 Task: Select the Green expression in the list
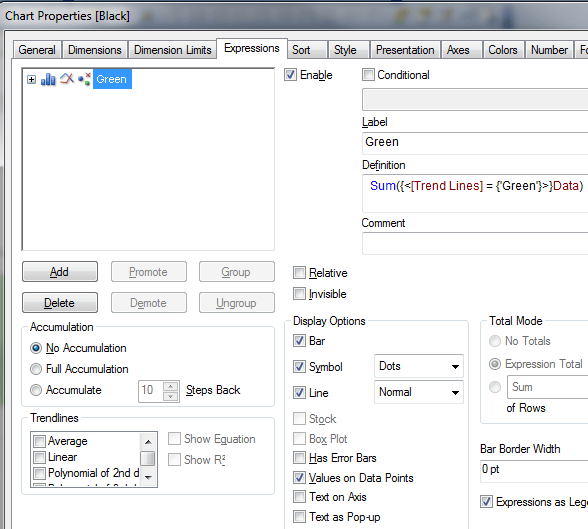pos(112,79)
